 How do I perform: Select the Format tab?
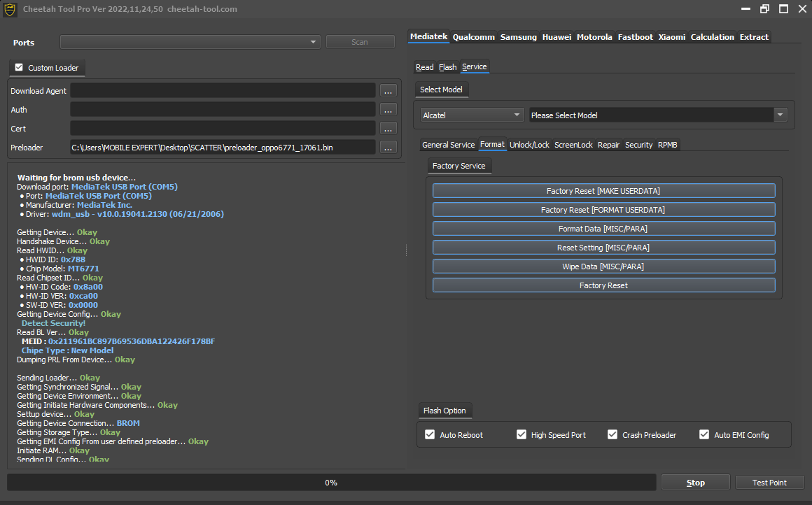[492, 144]
